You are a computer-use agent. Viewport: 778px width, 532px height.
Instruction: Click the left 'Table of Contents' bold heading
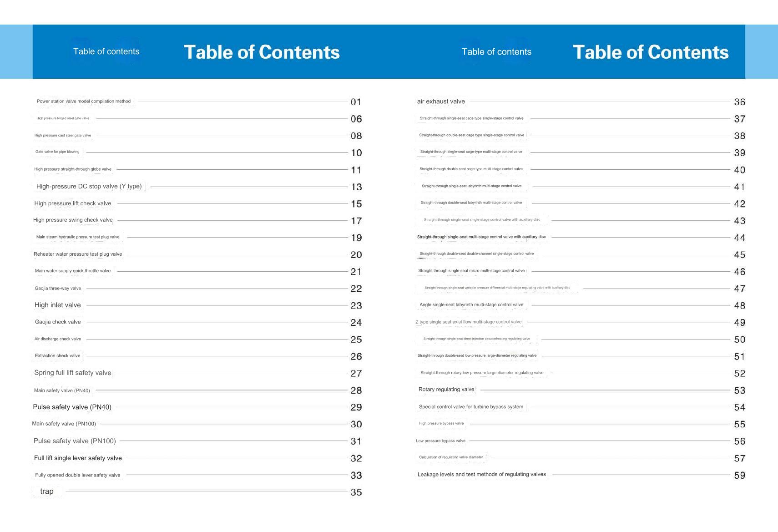click(x=262, y=52)
